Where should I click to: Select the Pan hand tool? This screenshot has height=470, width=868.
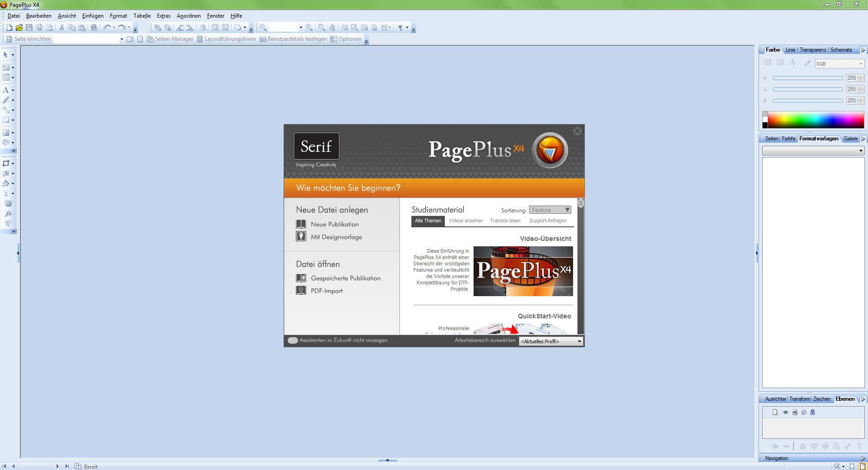(x=332, y=28)
